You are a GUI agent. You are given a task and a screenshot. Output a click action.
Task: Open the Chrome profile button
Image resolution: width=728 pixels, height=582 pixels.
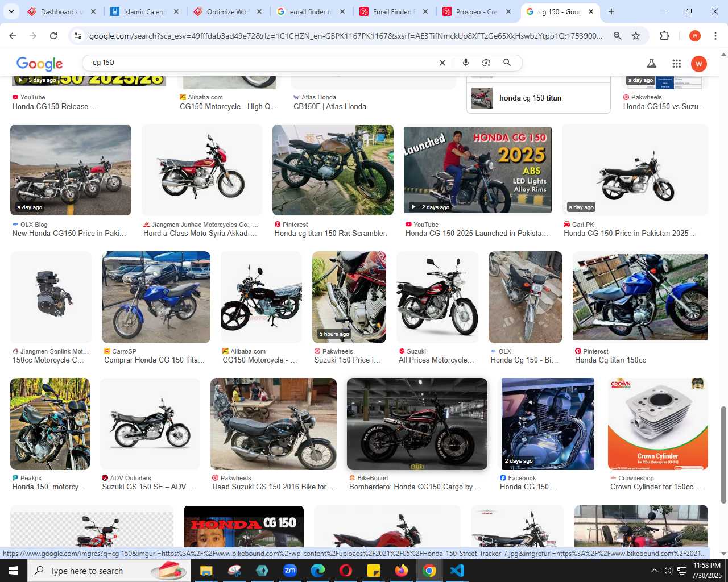coord(694,36)
